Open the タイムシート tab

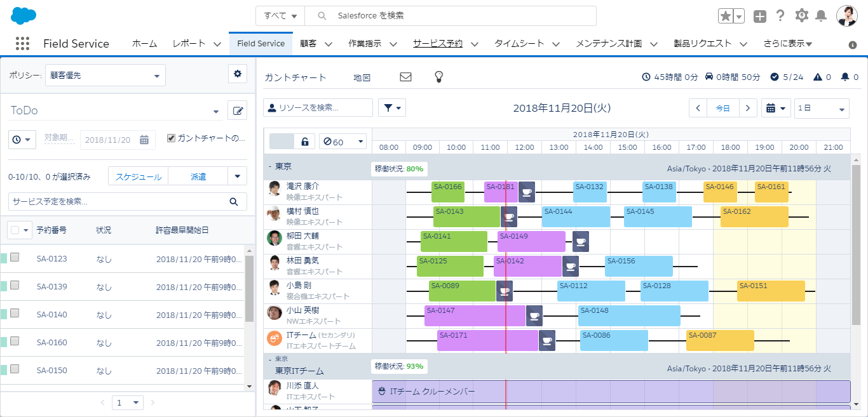click(520, 44)
